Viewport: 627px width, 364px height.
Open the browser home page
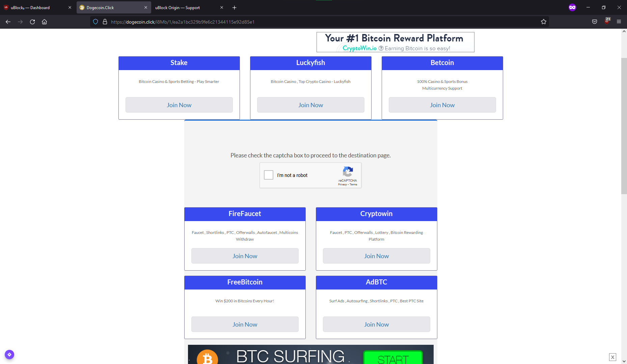[44, 22]
